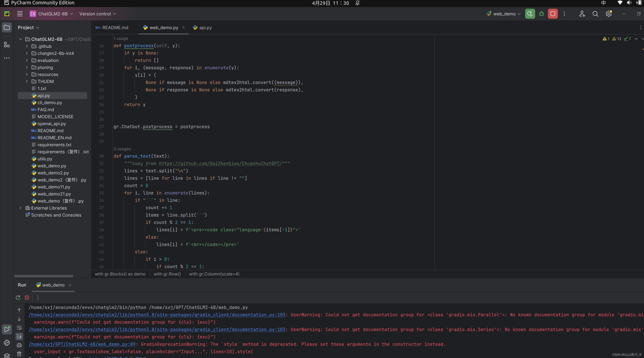
Task: Click project tree horizontal scrollbar
Action: click(x=44, y=276)
